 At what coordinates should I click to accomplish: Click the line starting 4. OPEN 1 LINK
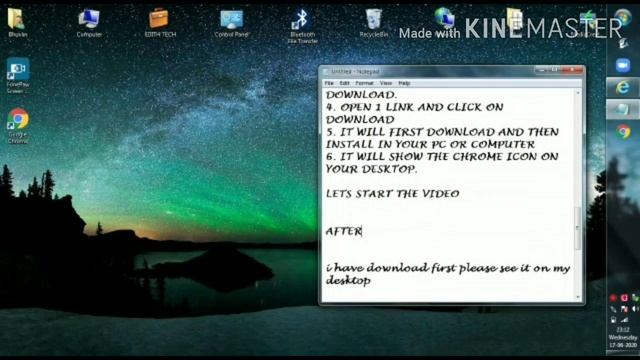click(x=415, y=107)
